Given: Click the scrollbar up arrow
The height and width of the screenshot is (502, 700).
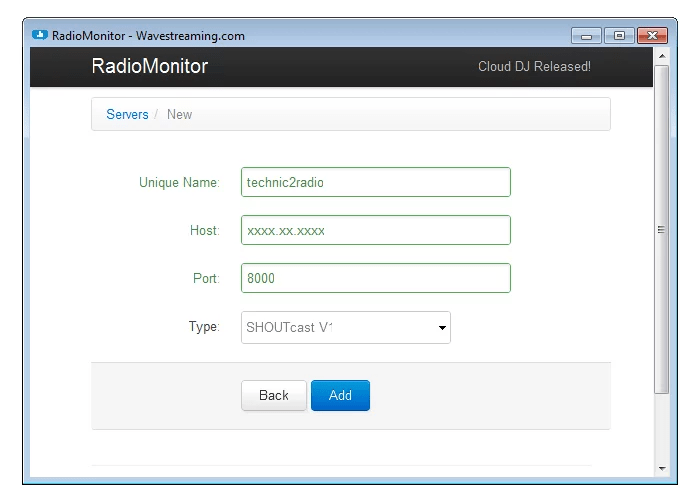Looking at the screenshot, I should coord(661,54).
